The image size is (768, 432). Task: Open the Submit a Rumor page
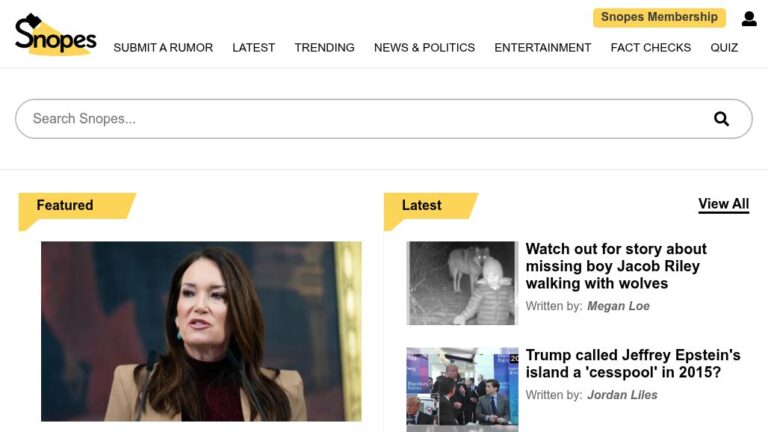point(163,47)
